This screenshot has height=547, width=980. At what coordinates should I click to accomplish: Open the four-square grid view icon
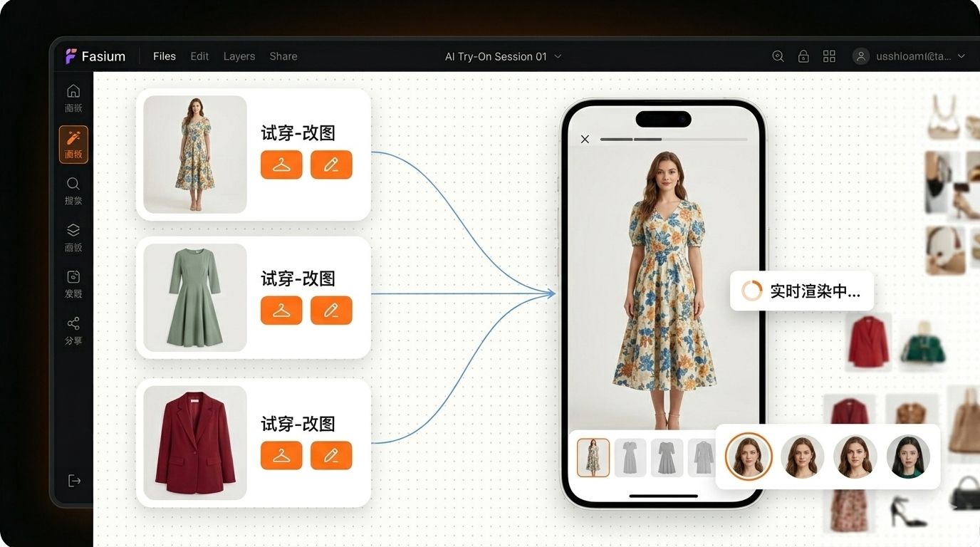coord(829,56)
